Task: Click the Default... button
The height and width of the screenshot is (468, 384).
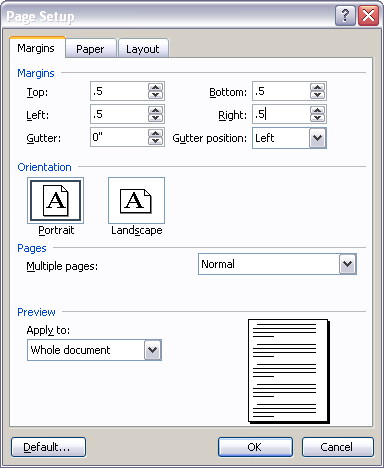Action: (x=48, y=447)
